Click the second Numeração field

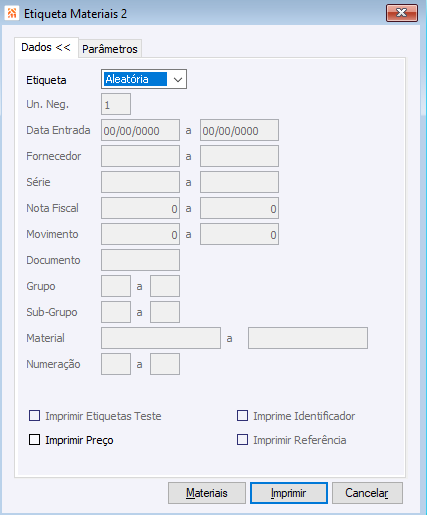pos(165,364)
